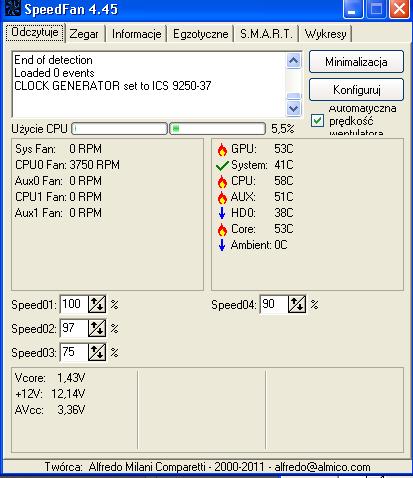Click the 'CPU1 Fan: 0 RPM' reading
The image size is (413, 478).
point(58,197)
